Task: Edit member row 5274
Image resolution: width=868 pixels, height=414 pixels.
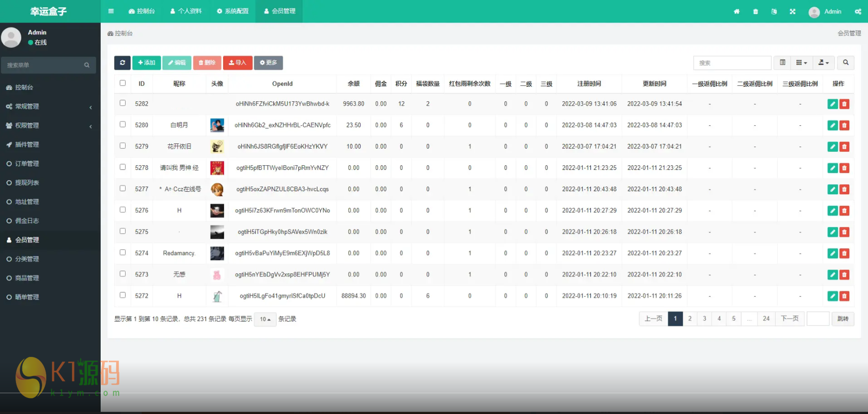Action: pyautogui.click(x=833, y=253)
